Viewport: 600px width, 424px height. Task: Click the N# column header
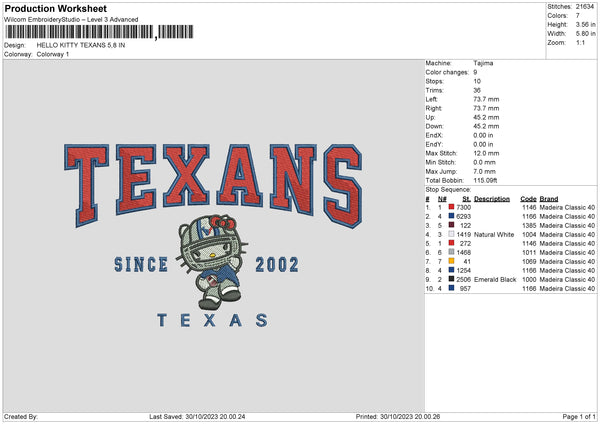[442, 199]
